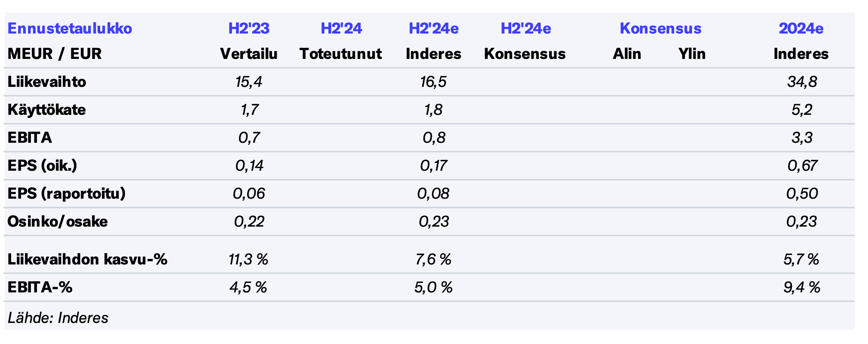Select the 0,67 EPS (oik.) value
The width and height of the screenshot is (868, 344).
802,166
